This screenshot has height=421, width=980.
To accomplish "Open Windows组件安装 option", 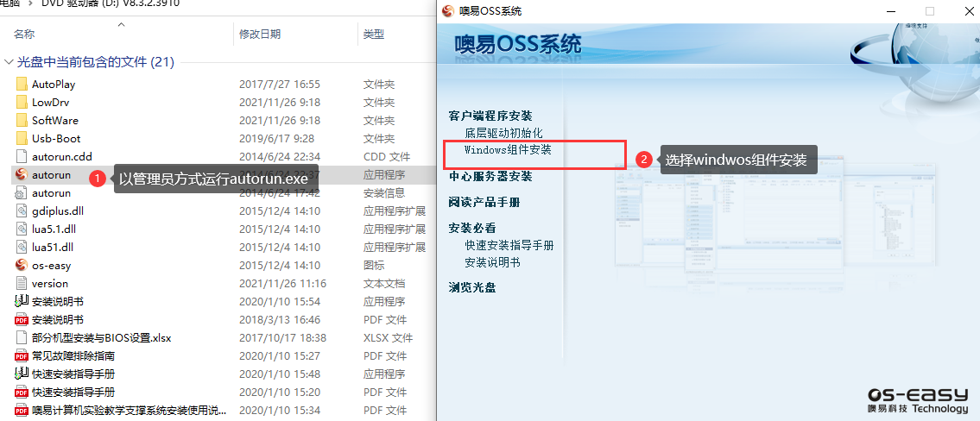I will pos(508,150).
